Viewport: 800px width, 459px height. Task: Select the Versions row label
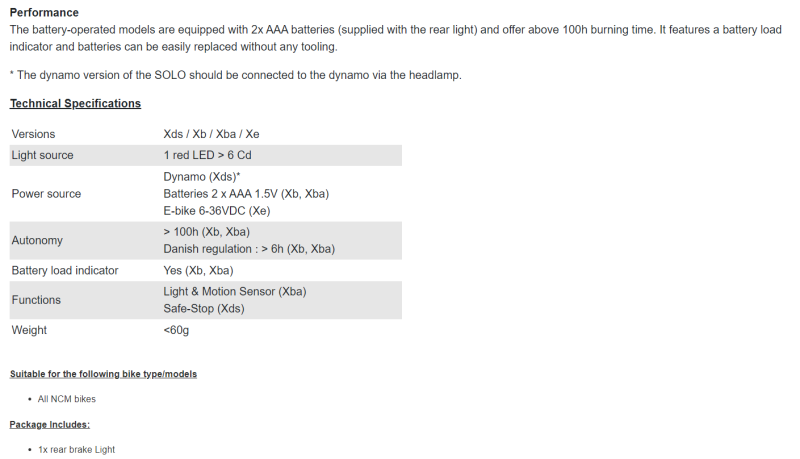click(33, 134)
